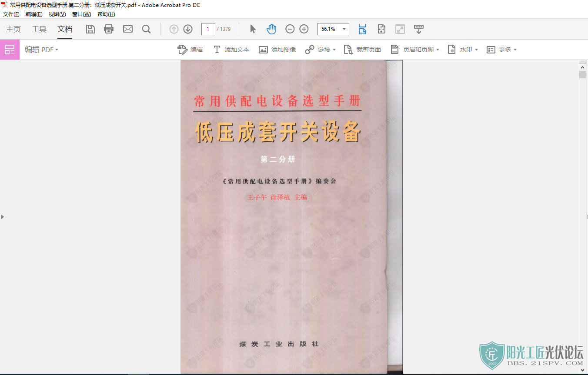Click the zoom in plus icon
Viewport: 588px width, 375px height.
click(x=304, y=29)
